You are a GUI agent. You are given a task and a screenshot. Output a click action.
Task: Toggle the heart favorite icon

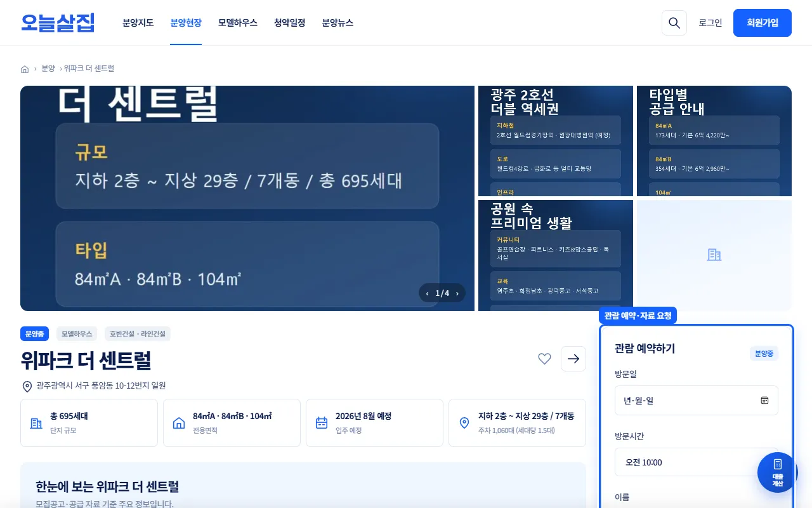coord(544,359)
